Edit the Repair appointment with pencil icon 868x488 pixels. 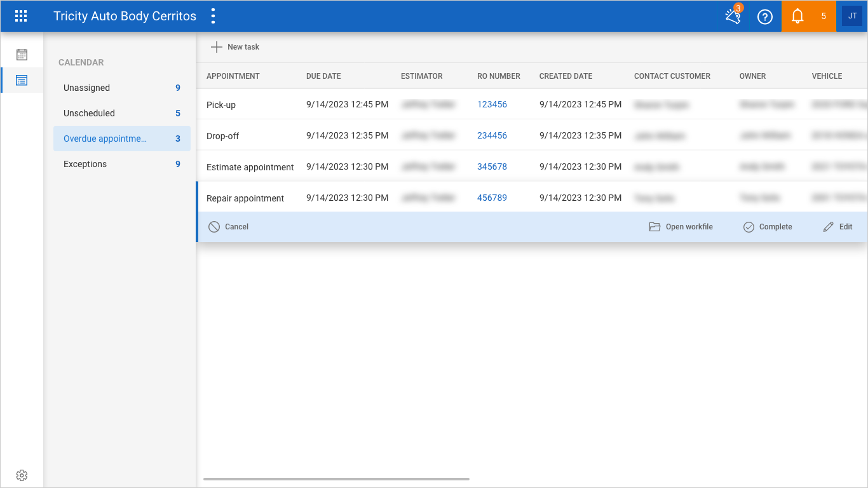pos(837,227)
